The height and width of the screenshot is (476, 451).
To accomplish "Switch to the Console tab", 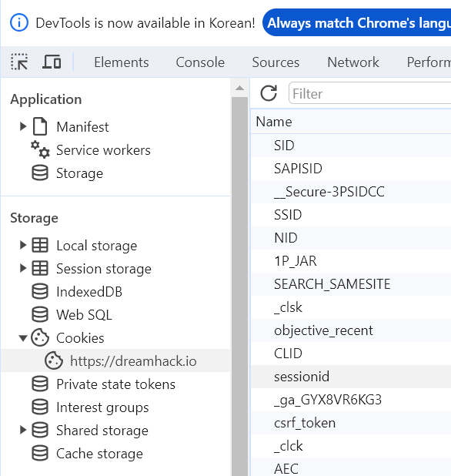I will 200,62.
